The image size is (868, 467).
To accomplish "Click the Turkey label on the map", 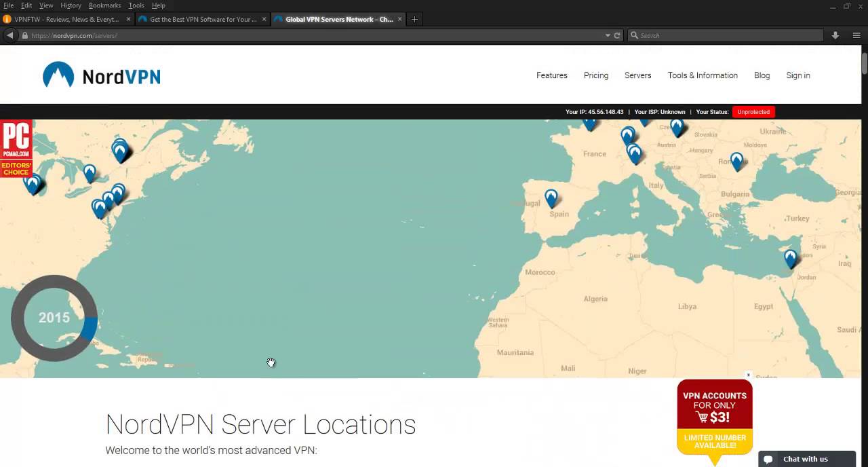I will [x=798, y=219].
